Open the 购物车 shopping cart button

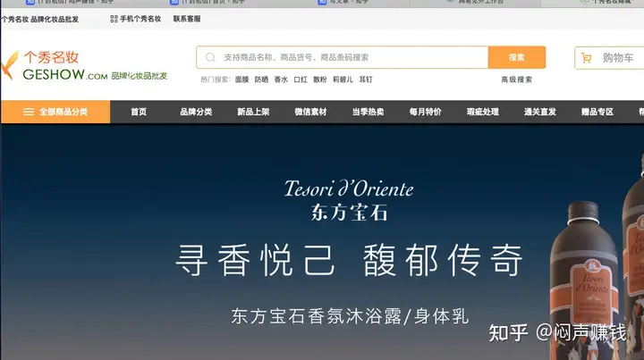(x=609, y=58)
